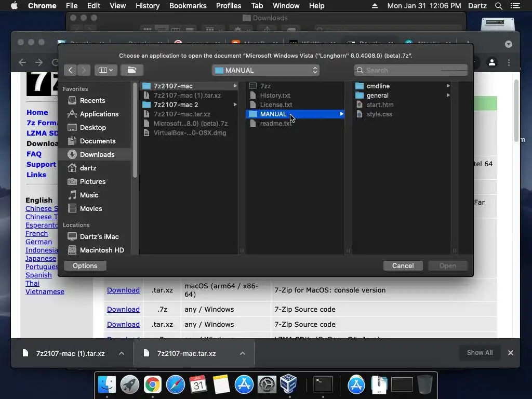The image size is (532, 399).
Task: Go forward in the file dialog
Action: point(84,70)
